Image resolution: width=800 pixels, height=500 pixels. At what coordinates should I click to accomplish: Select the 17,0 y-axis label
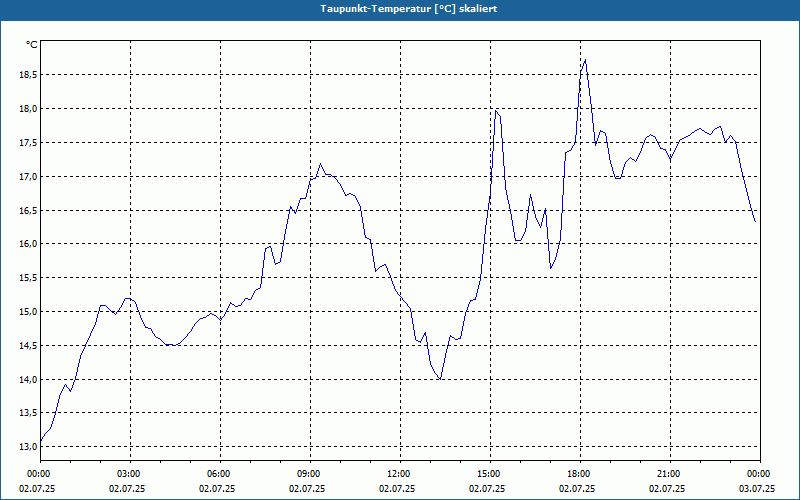[x=29, y=177]
